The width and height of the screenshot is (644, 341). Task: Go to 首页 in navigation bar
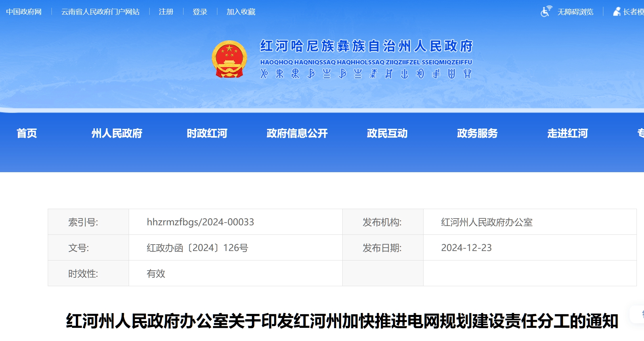(x=27, y=133)
